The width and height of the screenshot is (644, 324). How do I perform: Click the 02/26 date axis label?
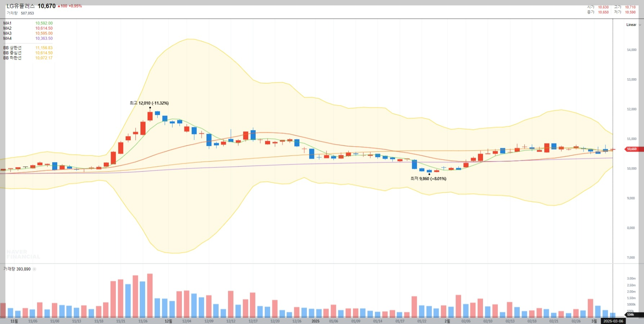point(576,321)
